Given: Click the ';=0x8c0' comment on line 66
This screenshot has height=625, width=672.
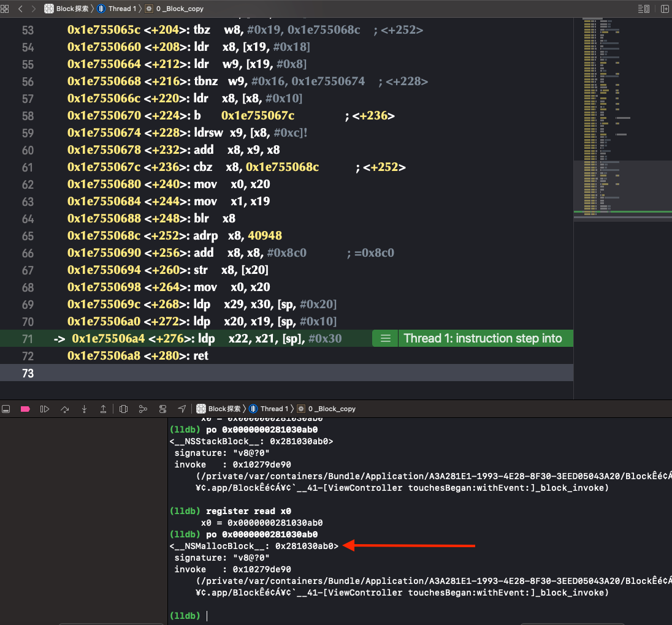Looking at the screenshot, I should click(371, 252).
